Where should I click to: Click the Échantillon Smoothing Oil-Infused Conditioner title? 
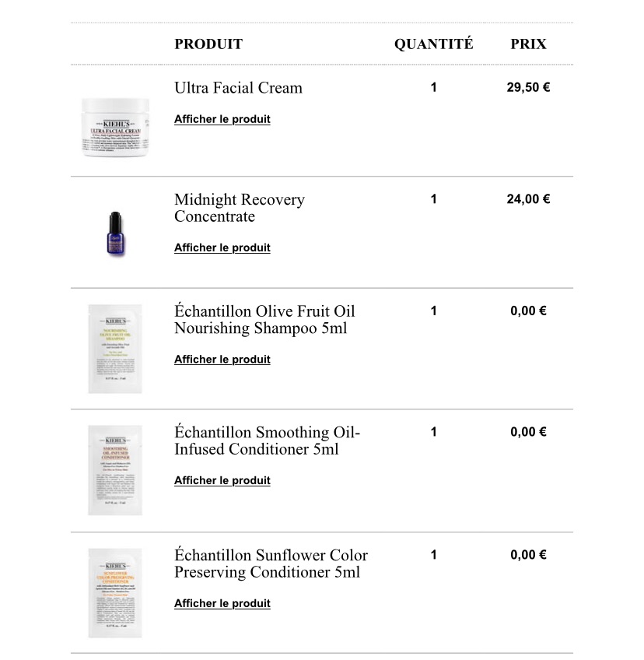tap(267, 441)
